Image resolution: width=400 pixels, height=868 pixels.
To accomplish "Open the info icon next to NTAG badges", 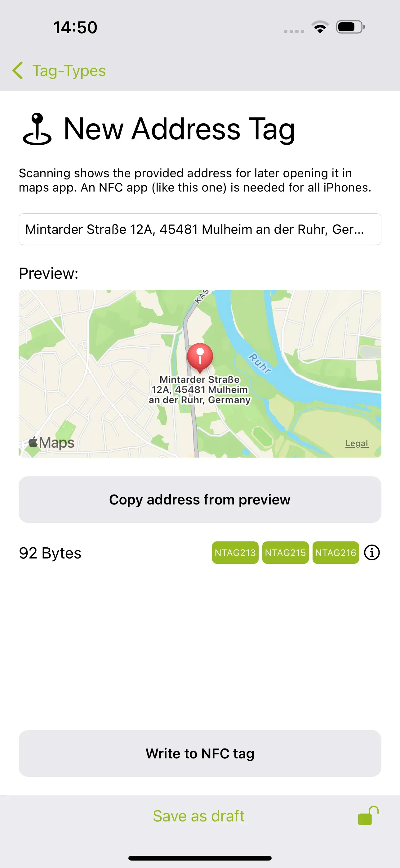I will (x=371, y=552).
